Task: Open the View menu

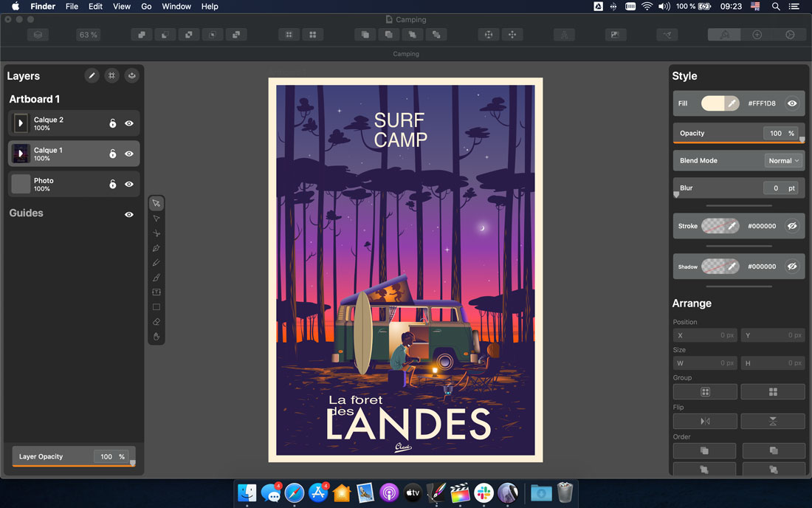Action: point(121,6)
